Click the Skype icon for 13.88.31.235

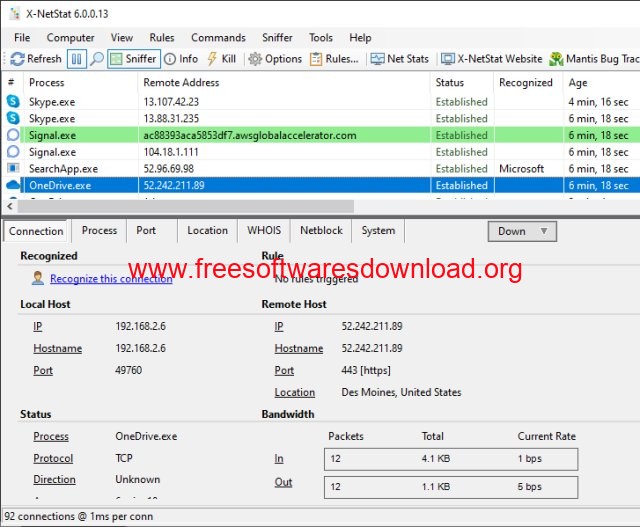[x=13, y=118]
